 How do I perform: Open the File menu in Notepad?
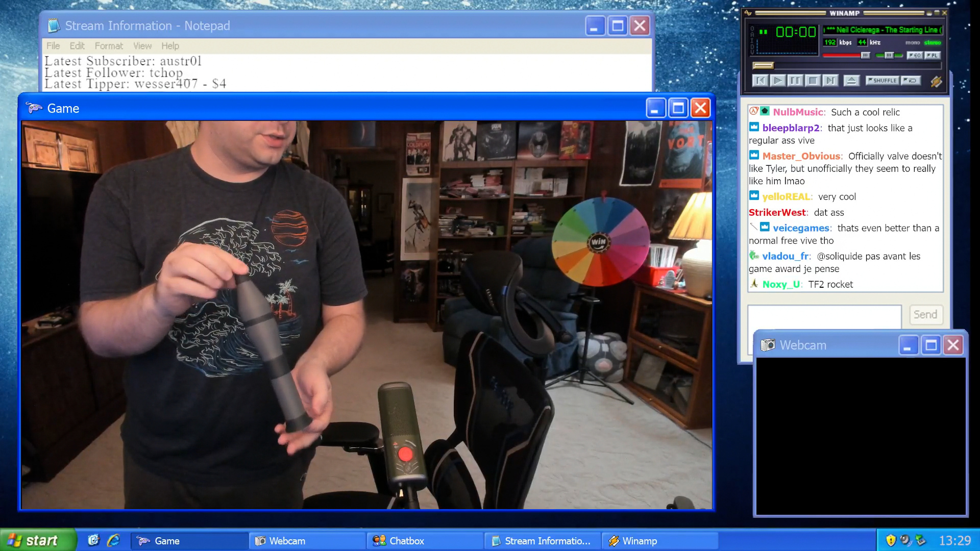[53, 46]
